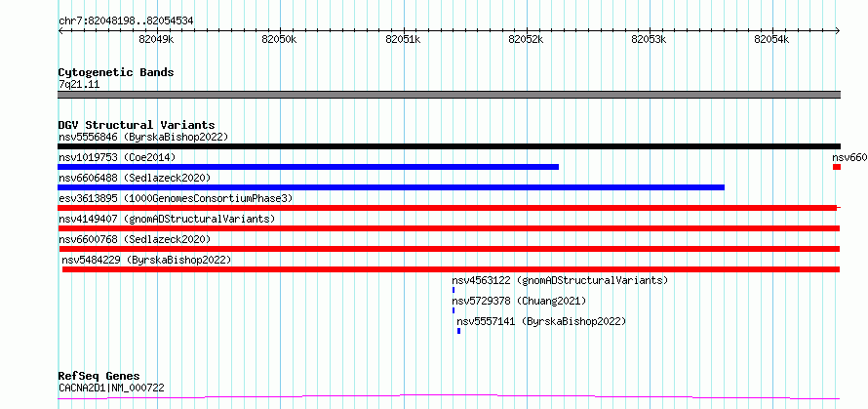Click the 82053k ruler tick label
The height and width of the screenshot is (409, 868).
coord(649,39)
